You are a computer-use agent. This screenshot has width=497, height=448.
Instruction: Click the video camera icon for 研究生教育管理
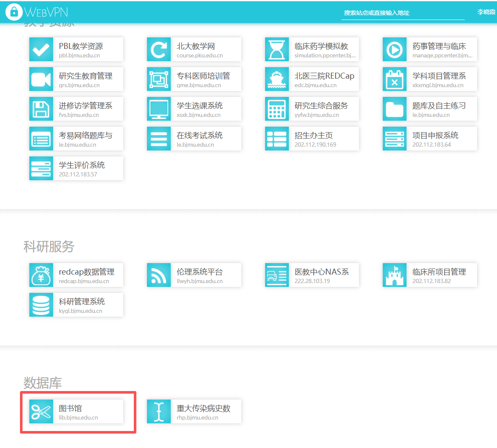pyautogui.click(x=41, y=79)
